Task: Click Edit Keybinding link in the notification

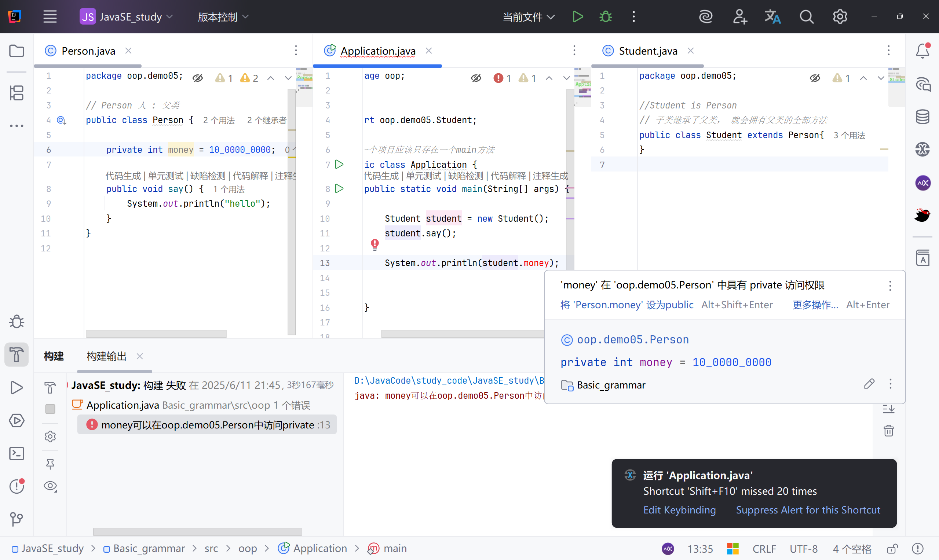Action: pos(679,510)
